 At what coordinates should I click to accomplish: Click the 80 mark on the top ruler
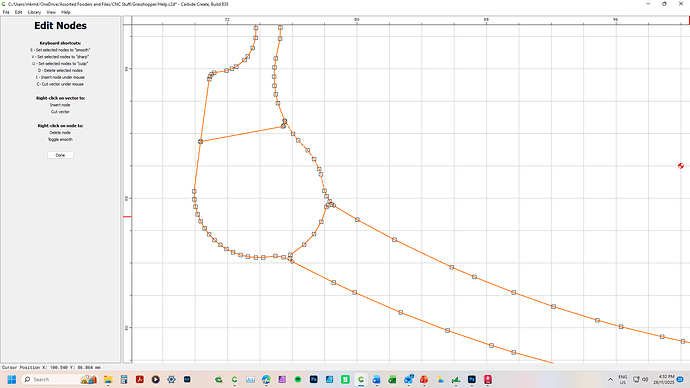point(357,19)
